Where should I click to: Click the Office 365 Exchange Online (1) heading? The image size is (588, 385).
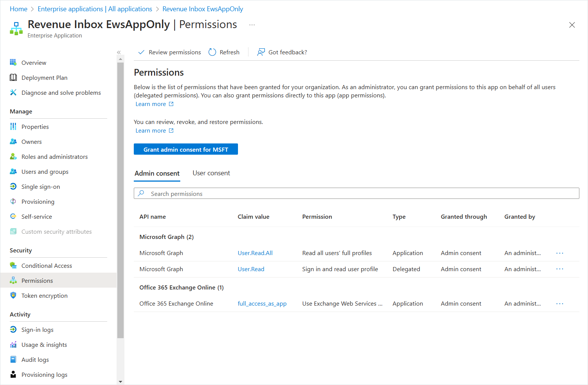[x=181, y=287]
